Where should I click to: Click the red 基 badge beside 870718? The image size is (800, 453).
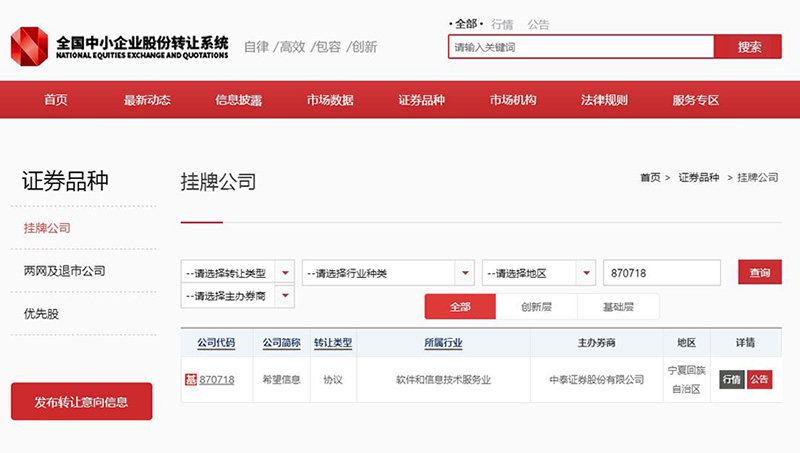[x=190, y=380]
